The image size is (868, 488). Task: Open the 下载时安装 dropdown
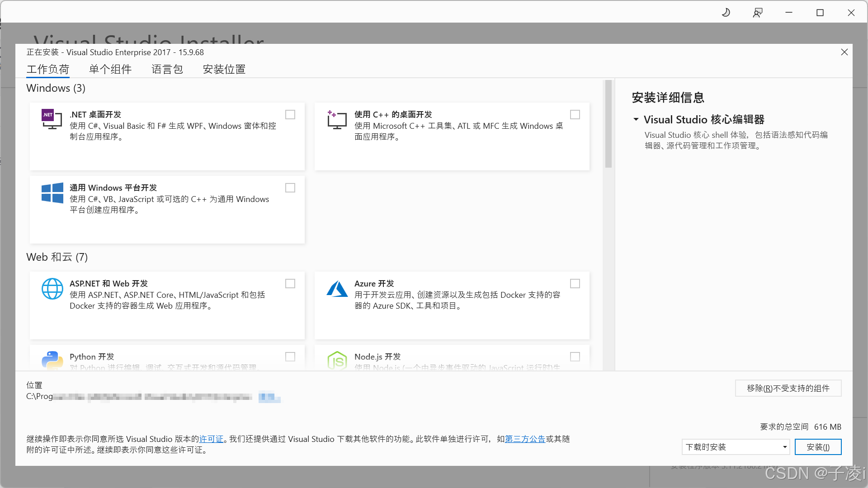pos(736,447)
